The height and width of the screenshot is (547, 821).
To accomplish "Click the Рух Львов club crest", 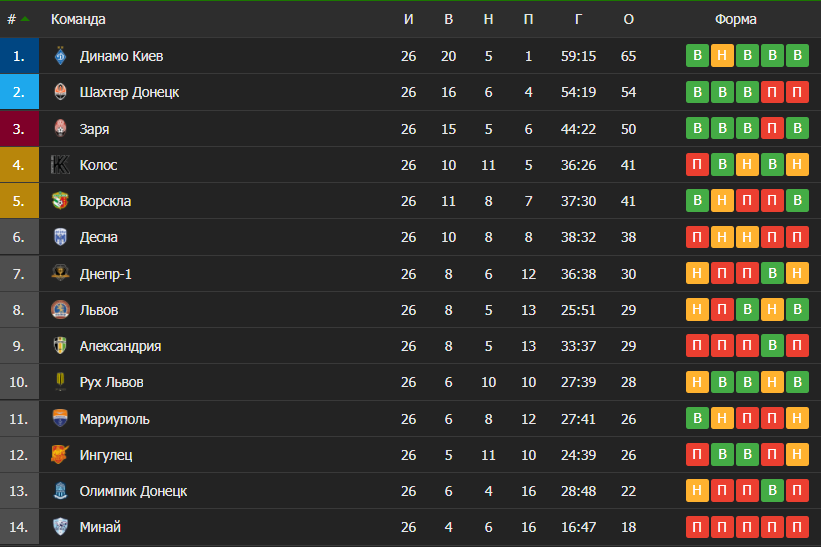I will point(60,382).
